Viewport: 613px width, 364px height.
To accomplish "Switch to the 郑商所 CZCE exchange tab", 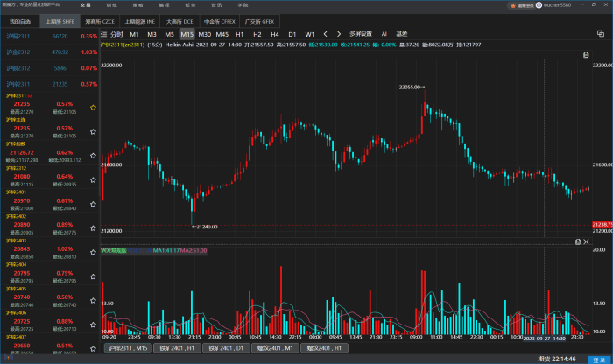I will [97, 19].
